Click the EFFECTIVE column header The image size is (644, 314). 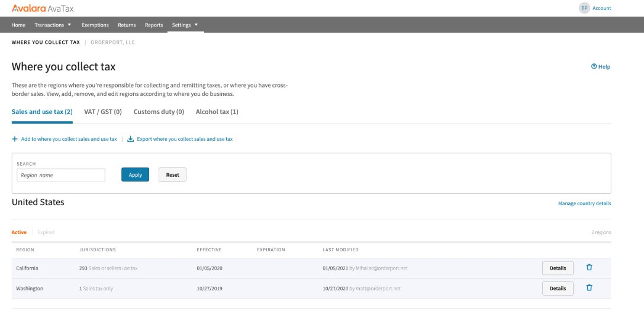click(209, 250)
